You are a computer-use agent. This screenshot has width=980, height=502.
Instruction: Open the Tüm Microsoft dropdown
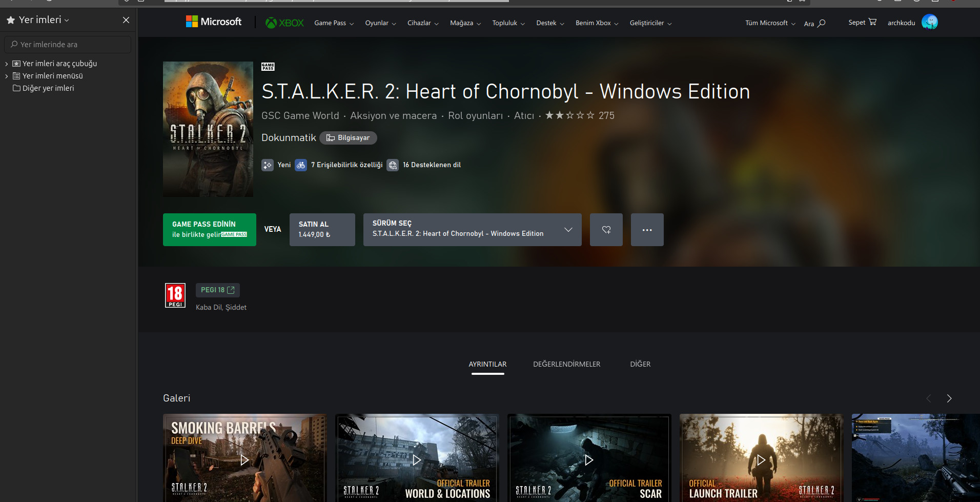(770, 23)
